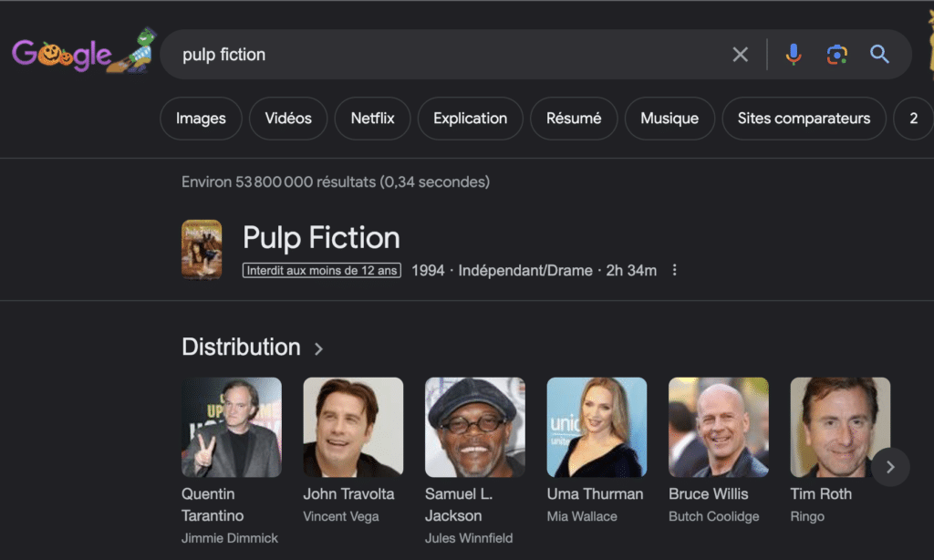Select the Musique filter chip
934x560 pixels.
click(x=669, y=119)
